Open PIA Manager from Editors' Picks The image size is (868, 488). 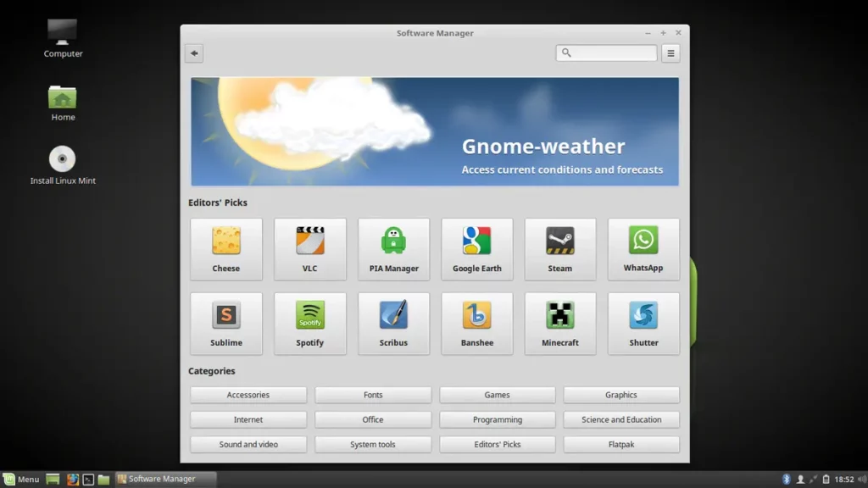[393, 248]
